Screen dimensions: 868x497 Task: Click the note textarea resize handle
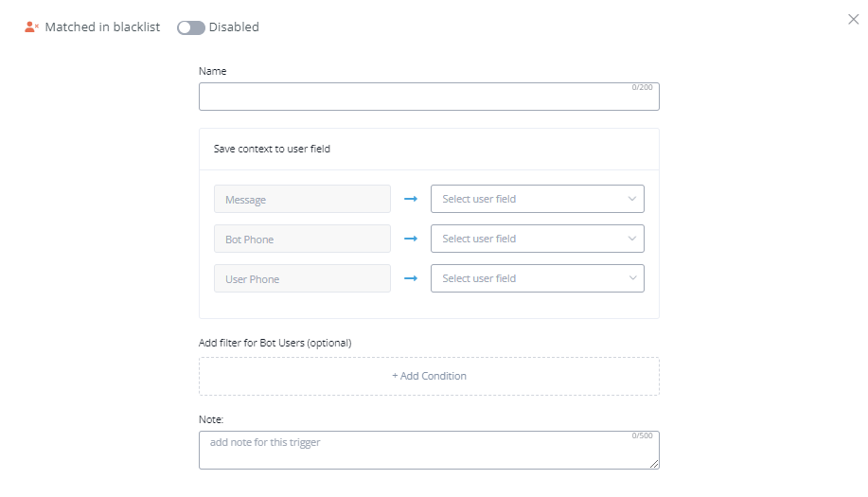pos(654,464)
